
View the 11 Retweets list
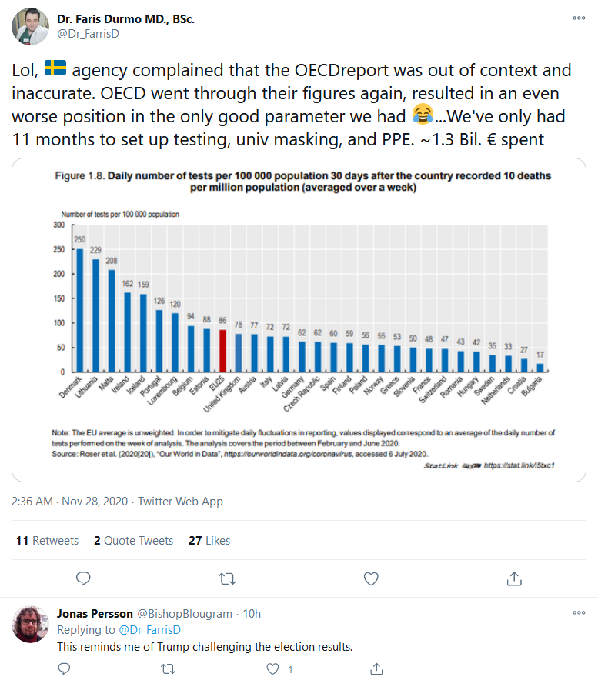pyautogui.click(x=47, y=541)
